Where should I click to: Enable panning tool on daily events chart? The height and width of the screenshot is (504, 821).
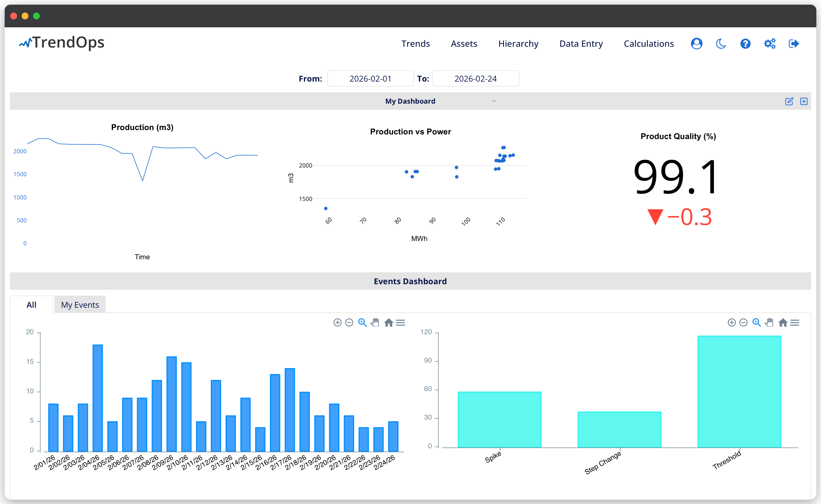[375, 322]
